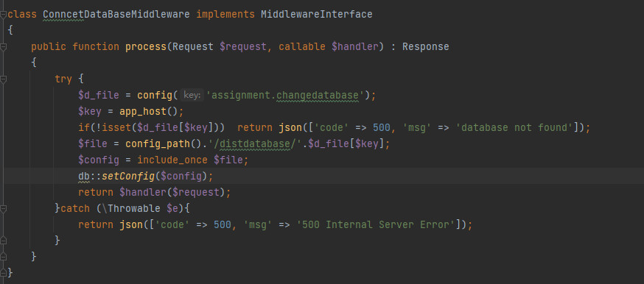Click fold end marker at function closing brace
644x284 pixels.
3,257
